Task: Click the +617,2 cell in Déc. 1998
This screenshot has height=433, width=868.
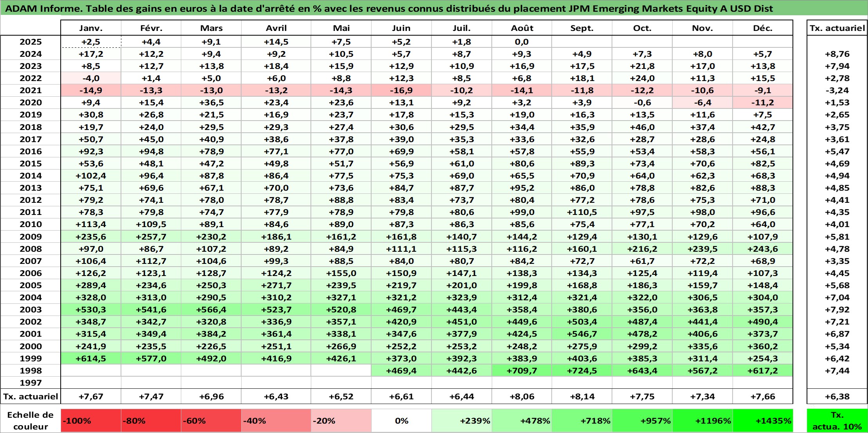Action: pyautogui.click(x=763, y=370)
